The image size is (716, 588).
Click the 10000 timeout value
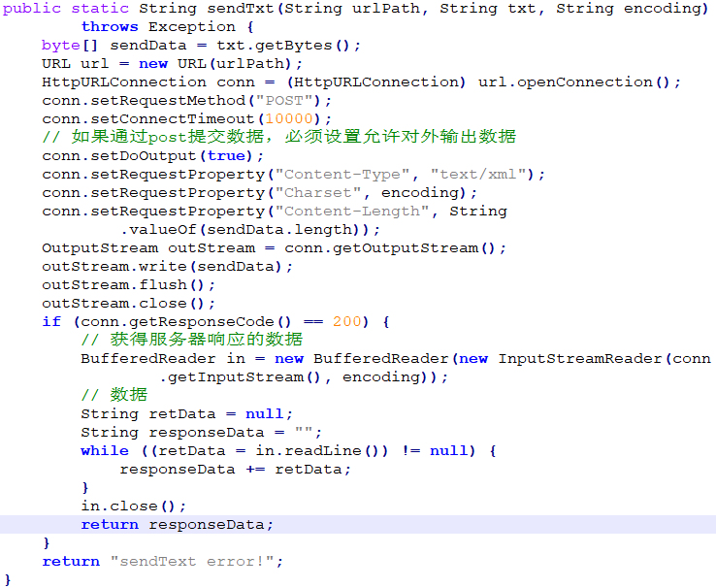289,119
